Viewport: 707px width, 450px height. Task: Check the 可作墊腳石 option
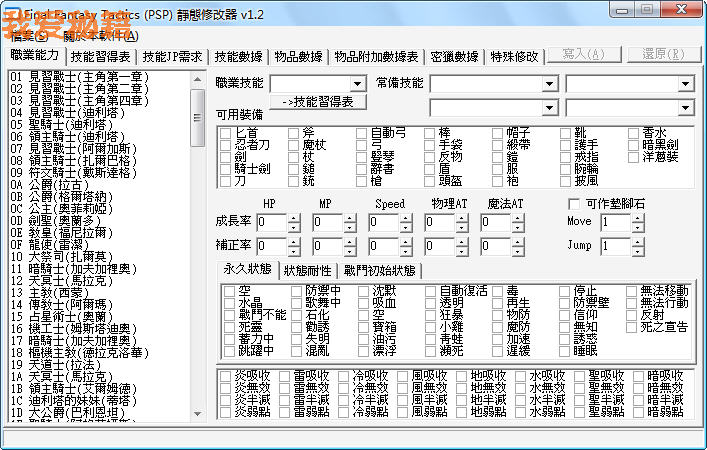point(574,203)
